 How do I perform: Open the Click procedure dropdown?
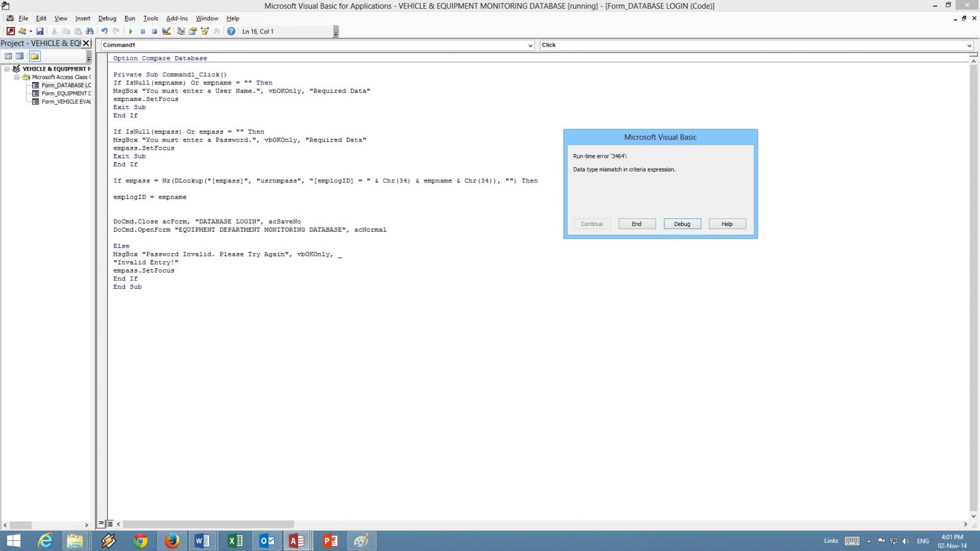pos(969,45)
